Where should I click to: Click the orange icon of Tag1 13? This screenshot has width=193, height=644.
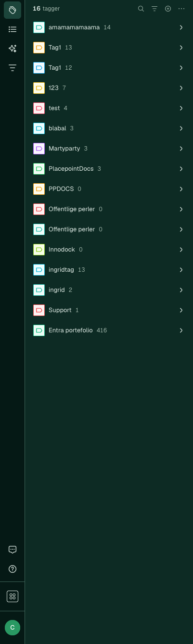[39, 48]
